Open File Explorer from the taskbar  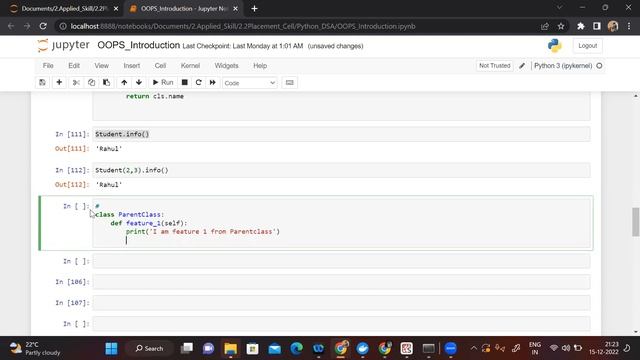(x=230, y=349)
